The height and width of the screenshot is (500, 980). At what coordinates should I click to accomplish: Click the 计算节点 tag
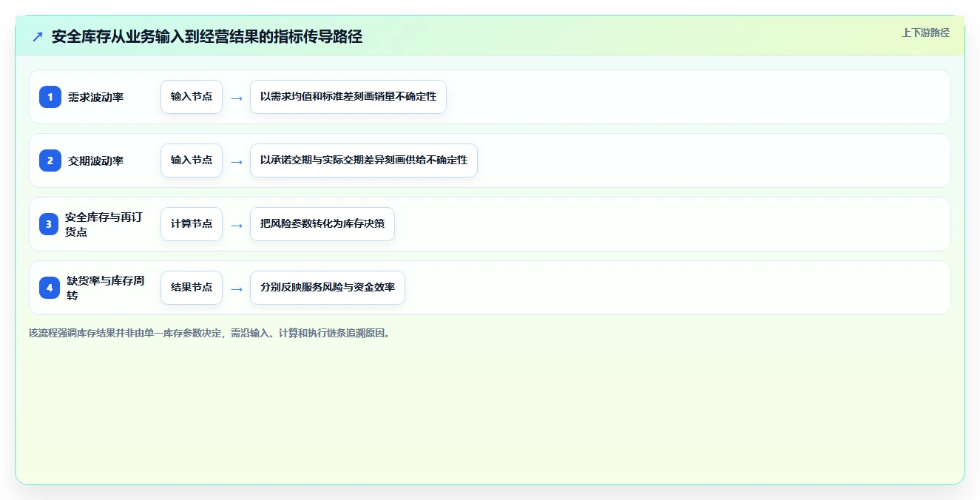[x=192, y=224]
